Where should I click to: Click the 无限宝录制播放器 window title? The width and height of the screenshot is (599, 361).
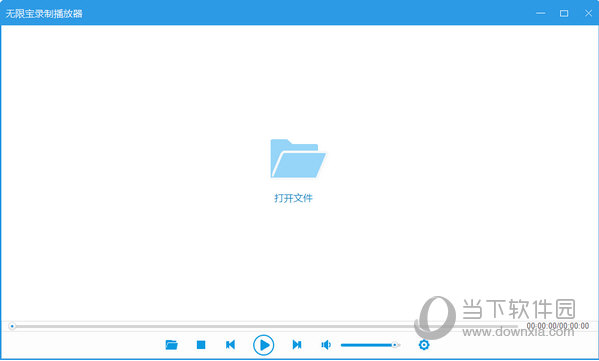click(44, 14)
